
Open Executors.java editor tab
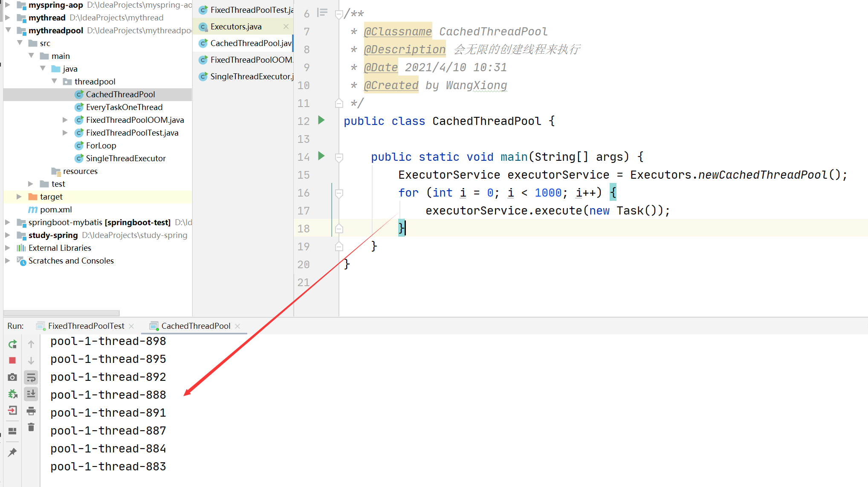point(236,26)
